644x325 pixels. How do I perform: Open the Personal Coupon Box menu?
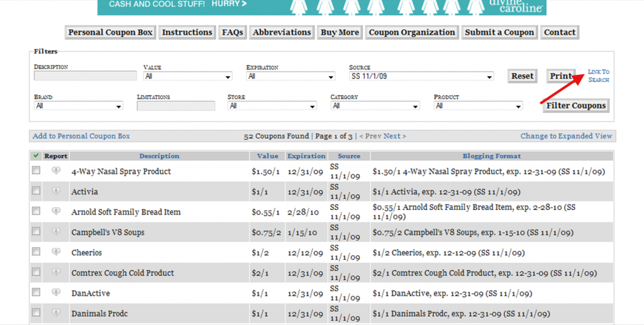click(110, 32)
